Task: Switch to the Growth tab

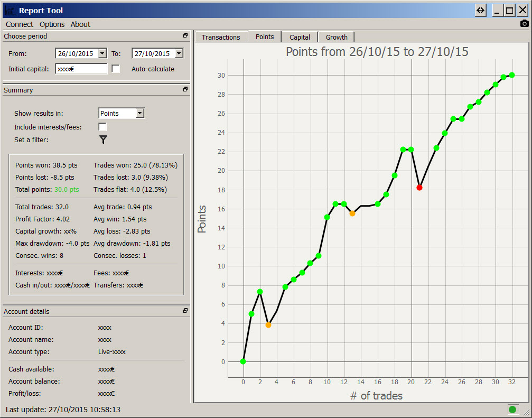Action: [x=337, y=37]
